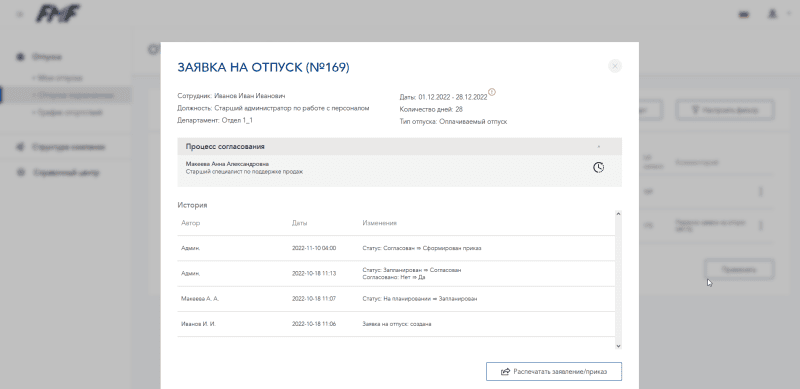
Task: Select history entry dated 2022-10-18 11:13
Action: [x=396, y=274]
